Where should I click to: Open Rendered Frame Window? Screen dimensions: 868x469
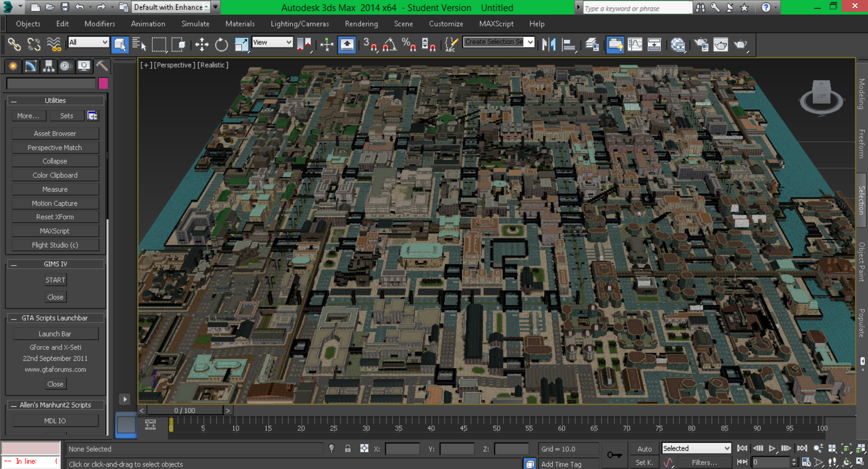click(720, 45)
